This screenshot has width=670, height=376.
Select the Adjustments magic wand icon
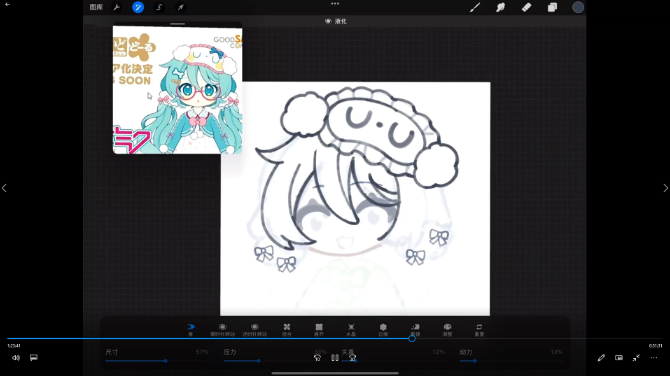(x=138, y=7)
